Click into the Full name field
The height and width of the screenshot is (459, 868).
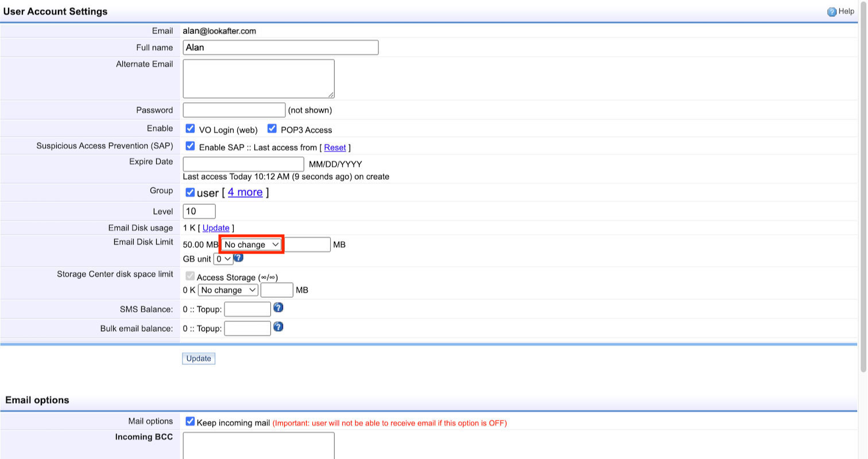pyautogui.click(x=280, y=48)
